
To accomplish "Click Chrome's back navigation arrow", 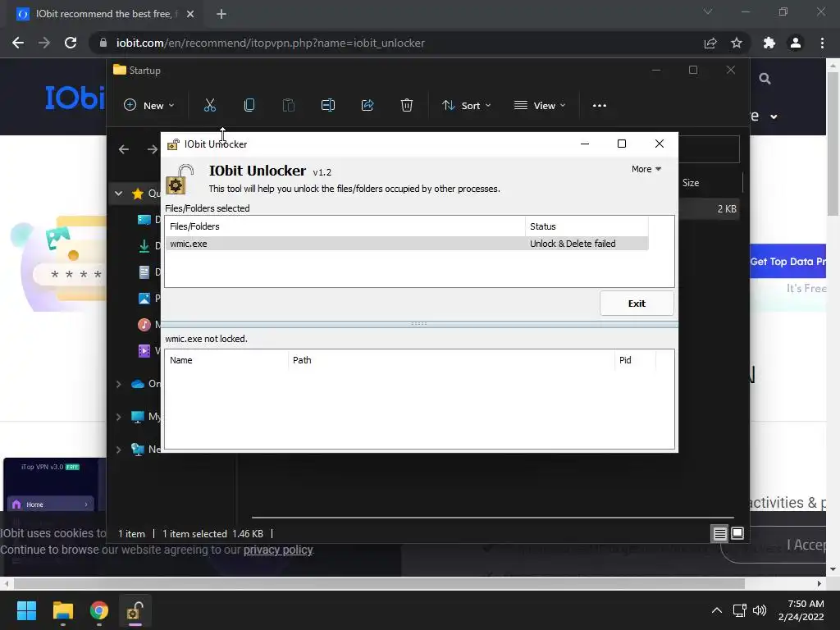I will pyautogui.click(x=18, y=43).
